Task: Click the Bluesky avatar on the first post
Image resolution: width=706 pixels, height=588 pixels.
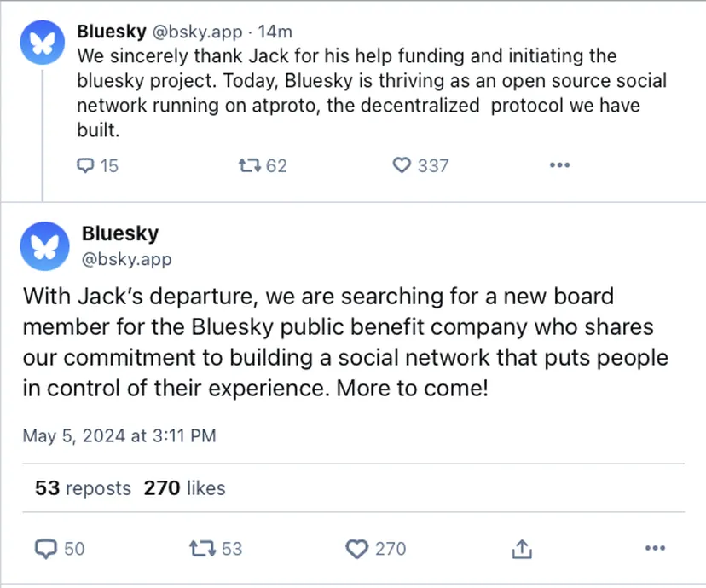Action: (43, 43)
